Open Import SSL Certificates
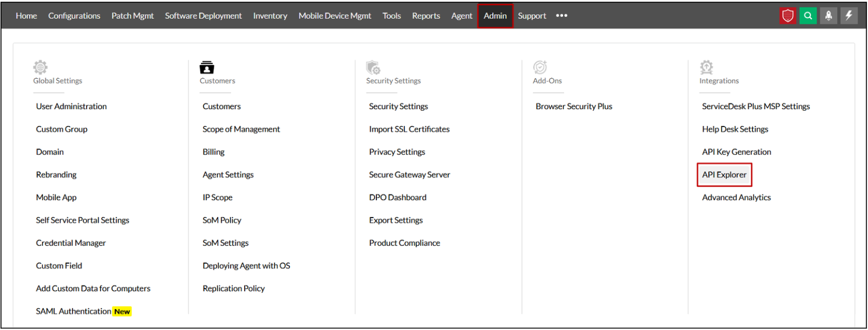This screenshot has height=330, width=868. (x=409, y=129)
